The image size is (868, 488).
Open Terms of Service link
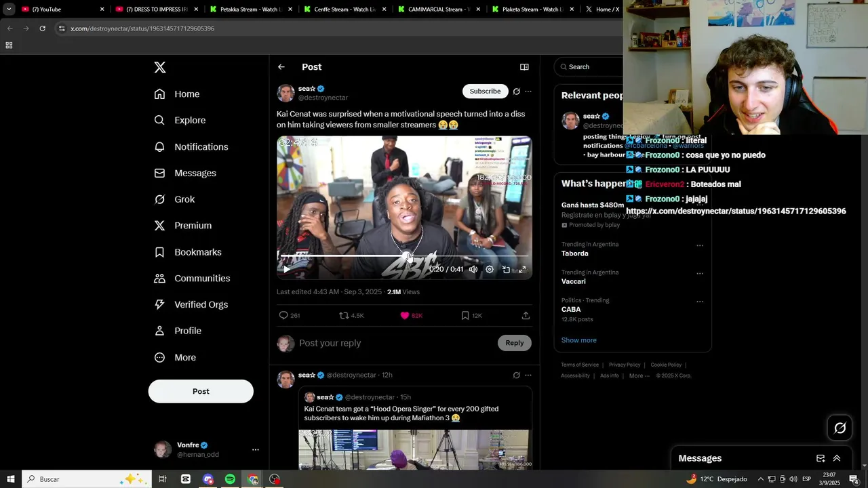point(580,365)
